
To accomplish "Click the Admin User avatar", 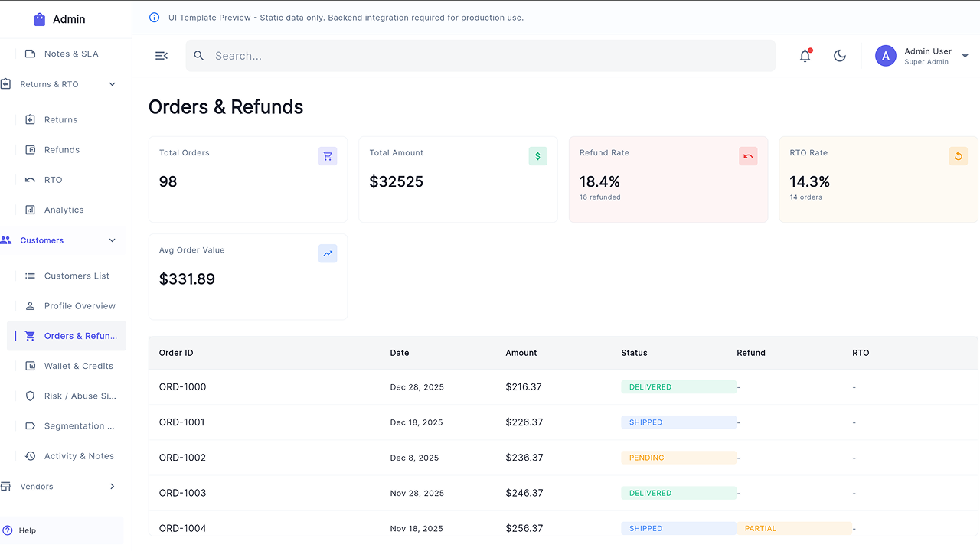I will point(886,56).
